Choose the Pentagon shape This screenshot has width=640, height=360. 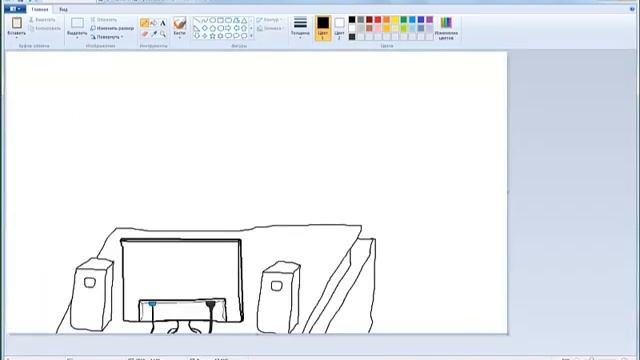[212, 28]
